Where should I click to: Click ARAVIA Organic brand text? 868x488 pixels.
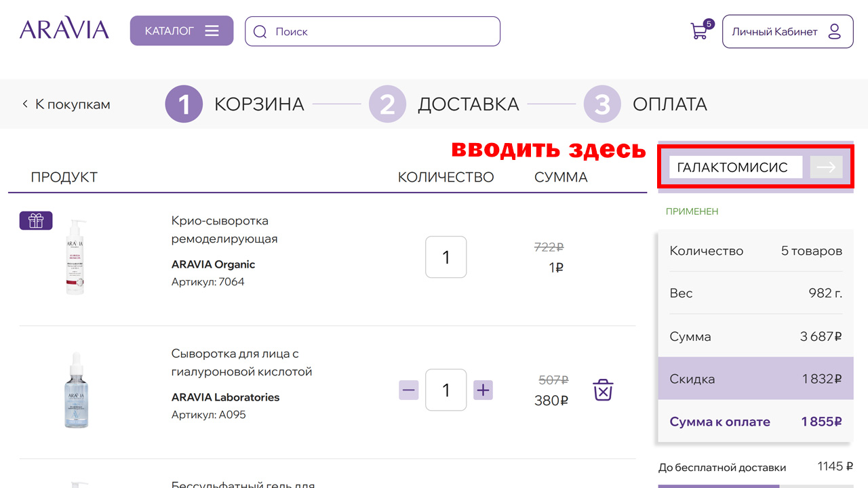tap(213, 264)
